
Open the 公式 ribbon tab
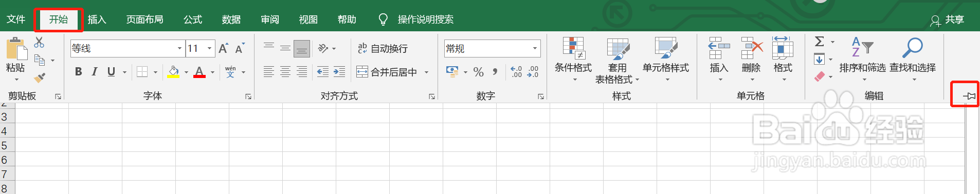pos(193,20)
